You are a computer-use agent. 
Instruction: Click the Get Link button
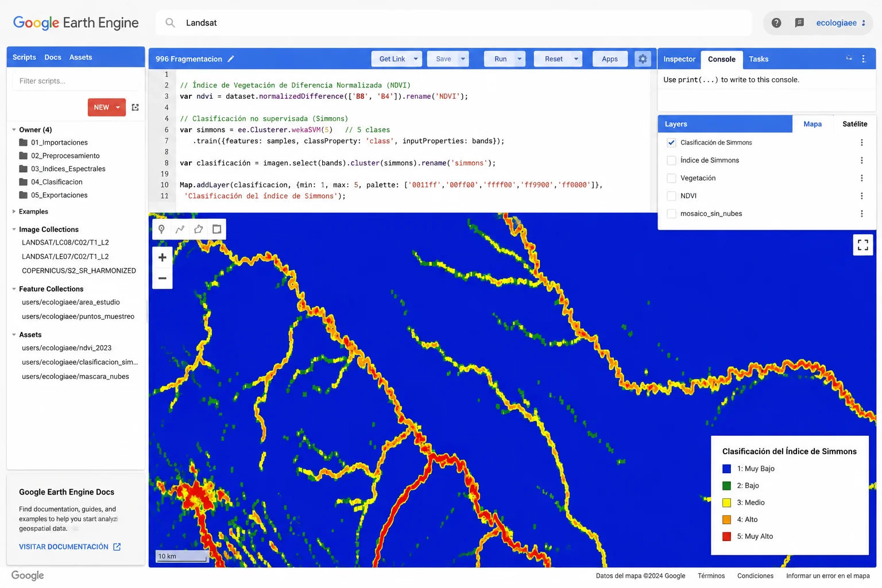392,59
